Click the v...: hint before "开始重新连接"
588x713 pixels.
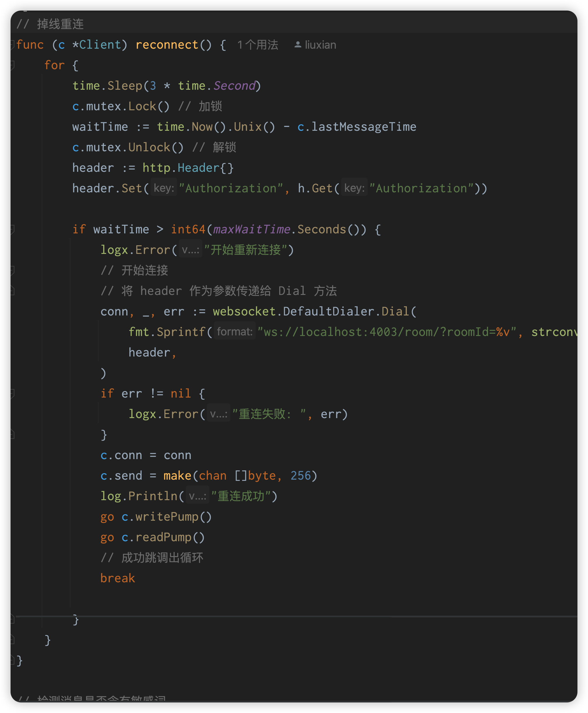point(190,250)
